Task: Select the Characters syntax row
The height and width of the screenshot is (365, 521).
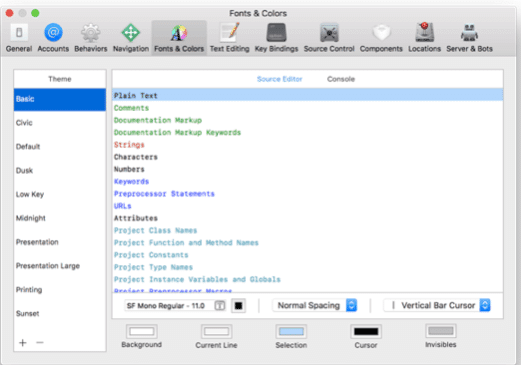Action: pos(308,157)
